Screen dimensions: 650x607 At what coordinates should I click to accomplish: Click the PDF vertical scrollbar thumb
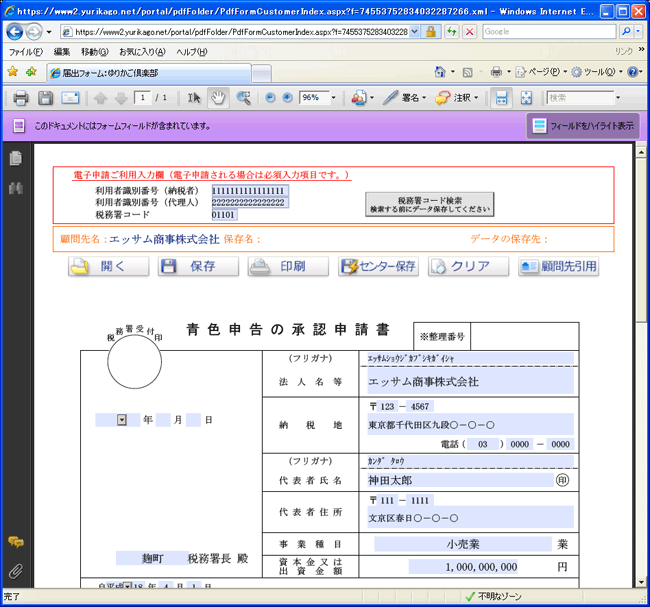[x=641, y=240]
